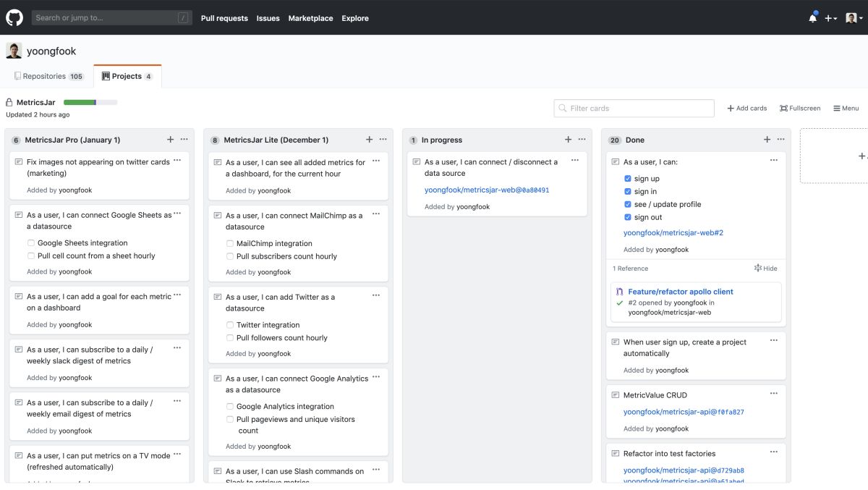Click the slash shortcut icon in the search bar

(x=183, y=18)
